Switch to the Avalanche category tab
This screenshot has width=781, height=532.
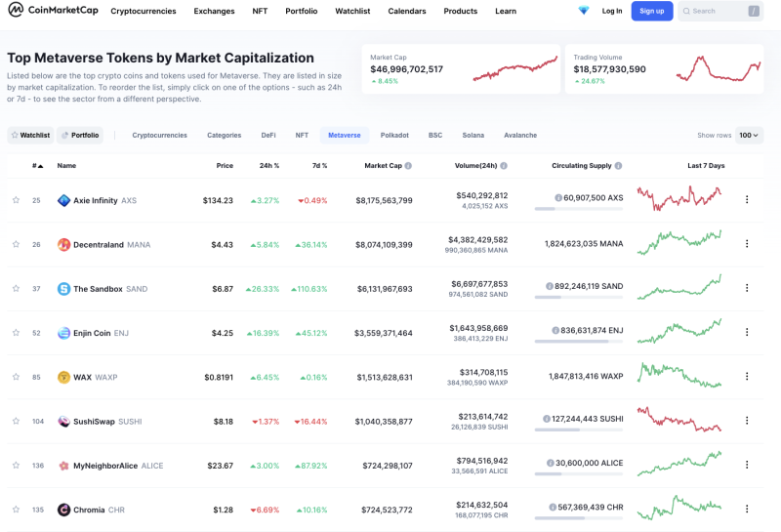coord(520,135)
